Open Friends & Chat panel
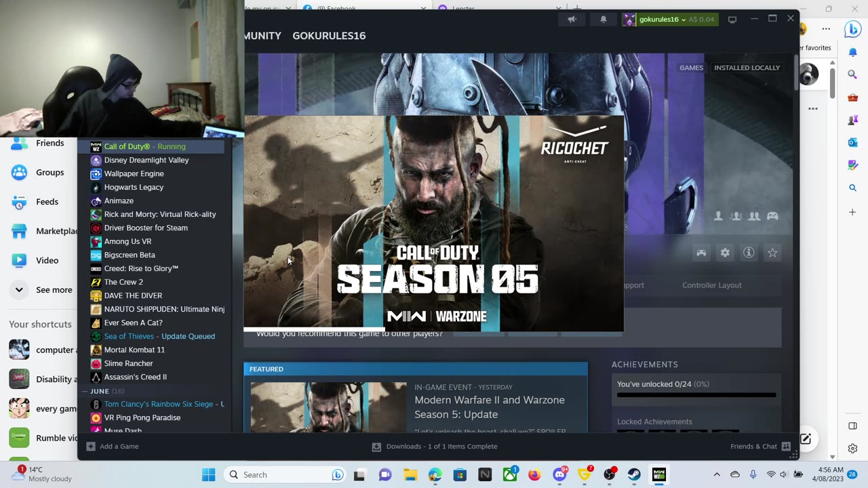 (x=760, y=447)
